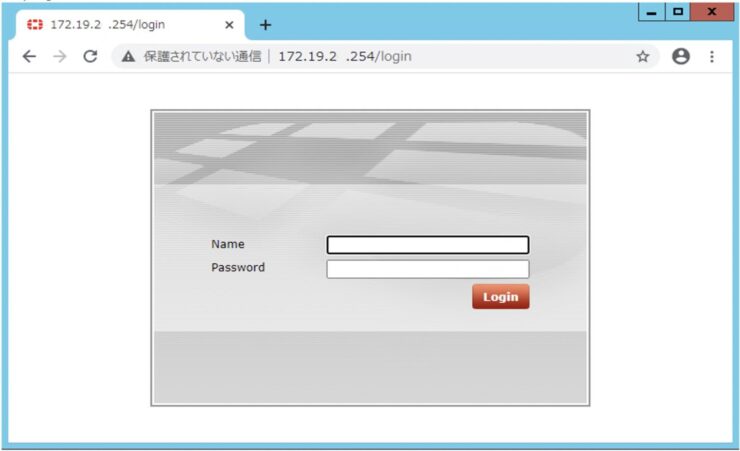Minimize the browser window
This screenshot has height=451, width=740.
pos(651,12)
